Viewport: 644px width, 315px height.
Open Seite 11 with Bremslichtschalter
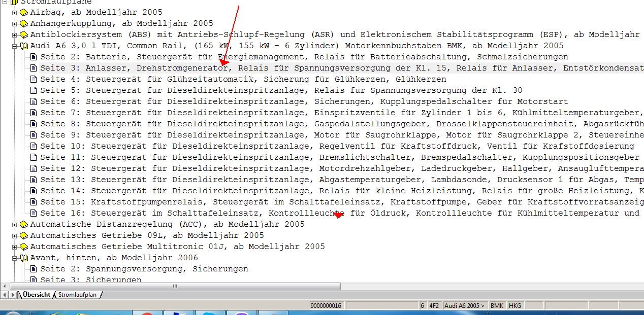(340, 157)
